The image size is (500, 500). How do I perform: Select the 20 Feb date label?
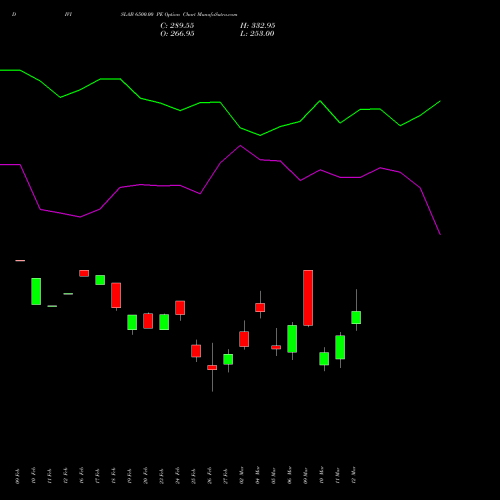[146, 476]
